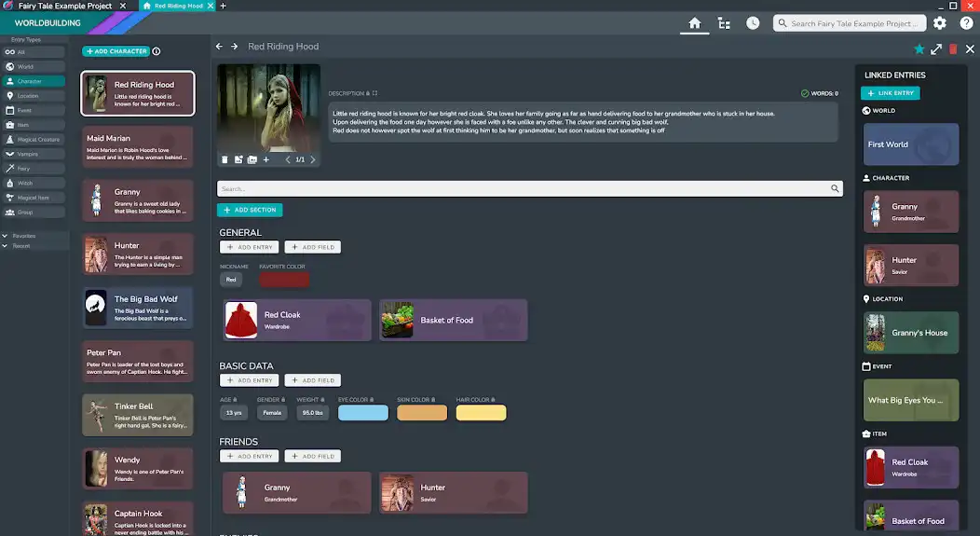Open image gallery icon under the portrait
Image resolution: width=980 pixels, height=536 pixels.
pyautogui.click(x=252, y=159)
